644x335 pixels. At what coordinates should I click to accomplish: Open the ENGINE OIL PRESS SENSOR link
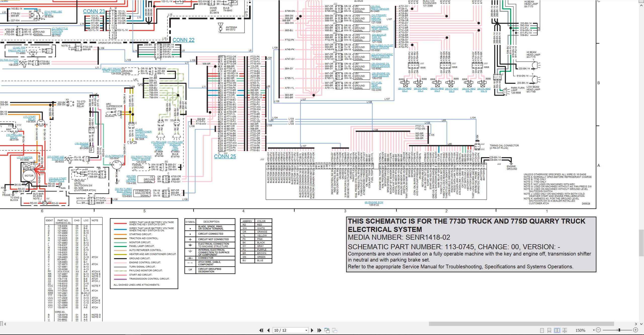pos(381,65)
